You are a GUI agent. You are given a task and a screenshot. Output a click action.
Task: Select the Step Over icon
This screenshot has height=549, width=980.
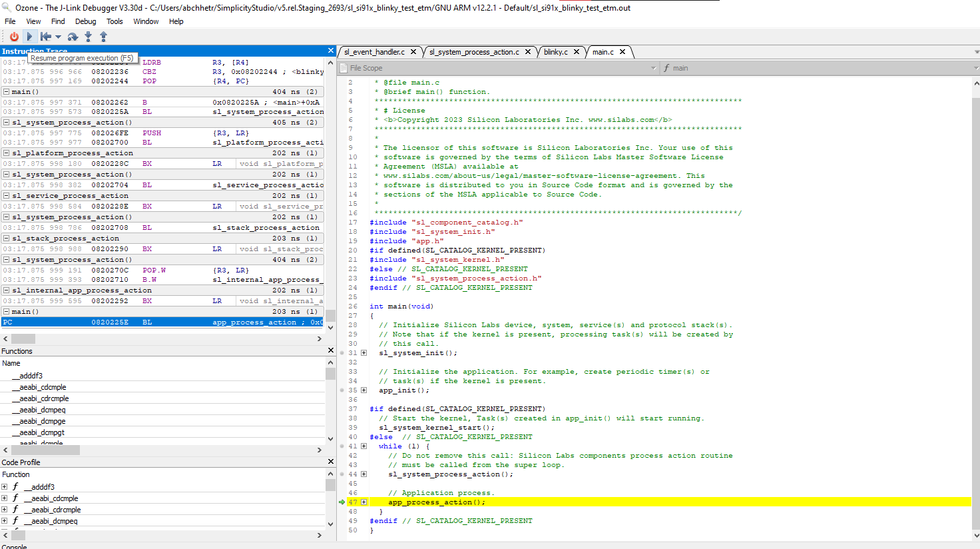pyautogui.click(x=73, y=37)
